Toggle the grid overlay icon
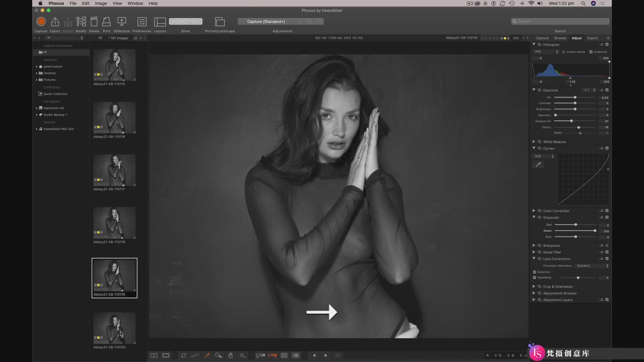Viewport: 644px width, 362px height. 284,355
